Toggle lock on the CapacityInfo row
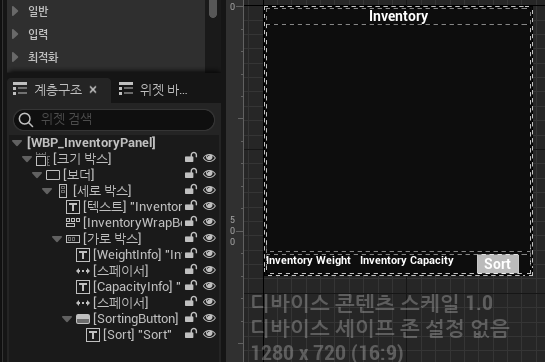The width and height of the screenshot is (545, 362). click(x=191, y=286)
